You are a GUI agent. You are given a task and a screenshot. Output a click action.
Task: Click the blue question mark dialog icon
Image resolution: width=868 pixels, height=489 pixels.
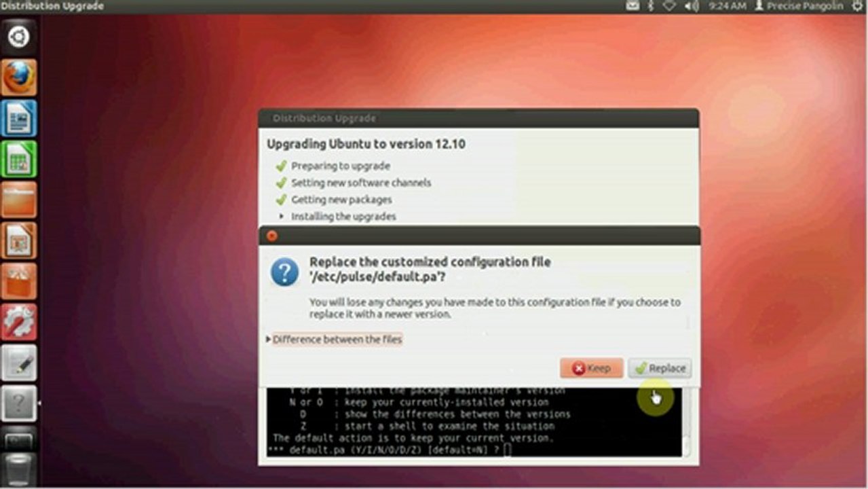pos(284,273)
